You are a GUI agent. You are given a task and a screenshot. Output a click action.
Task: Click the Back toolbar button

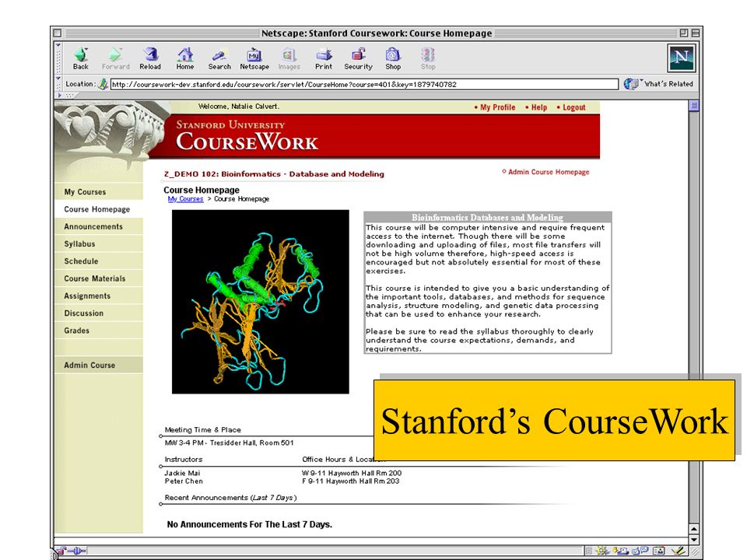(x=80, y=59)
